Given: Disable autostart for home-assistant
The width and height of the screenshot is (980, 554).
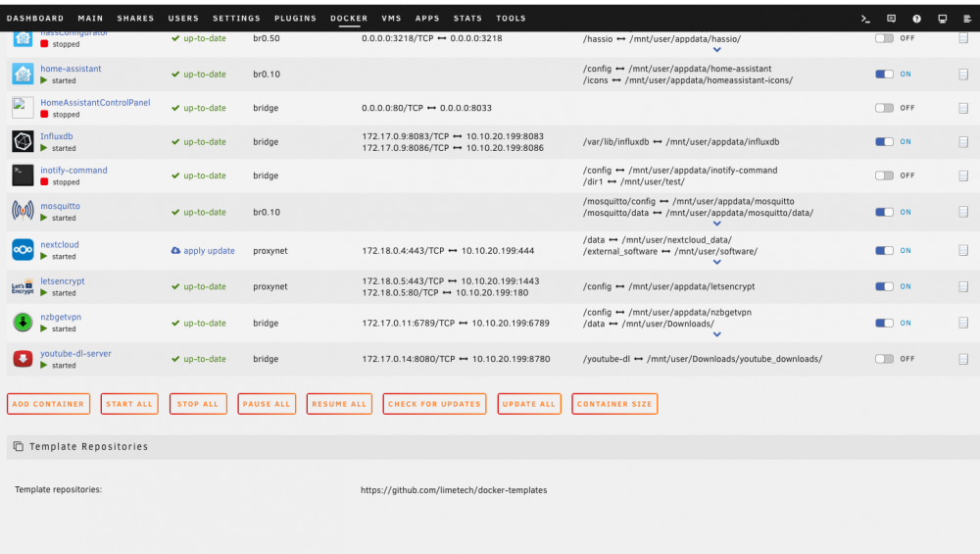Looking at the screenshot, I should click(x=884, y=74).
